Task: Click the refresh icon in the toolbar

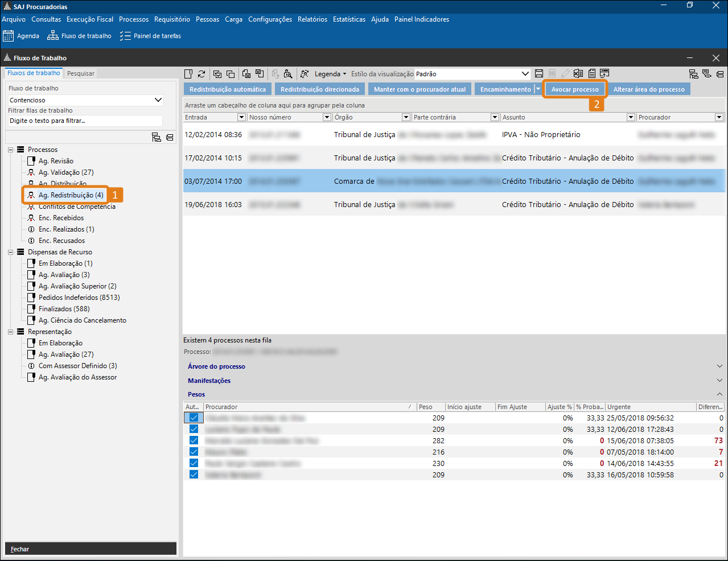Action: 201,74
